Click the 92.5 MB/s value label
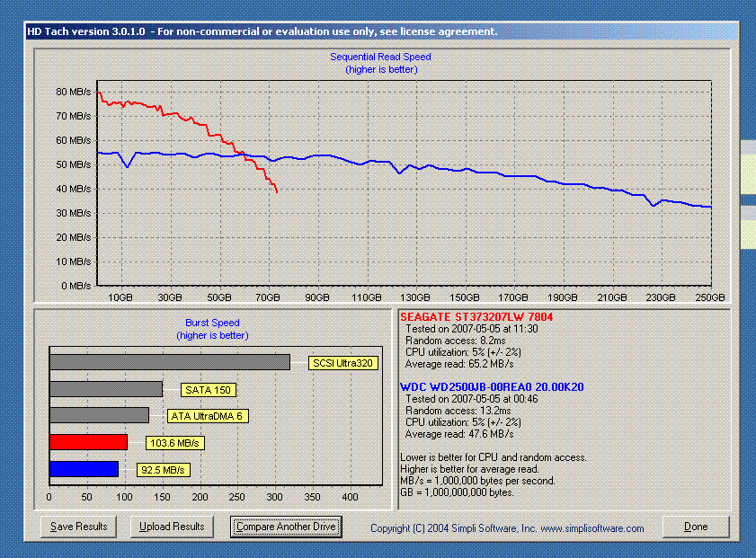This screenshot has height=558, width=756. (164, 470)
